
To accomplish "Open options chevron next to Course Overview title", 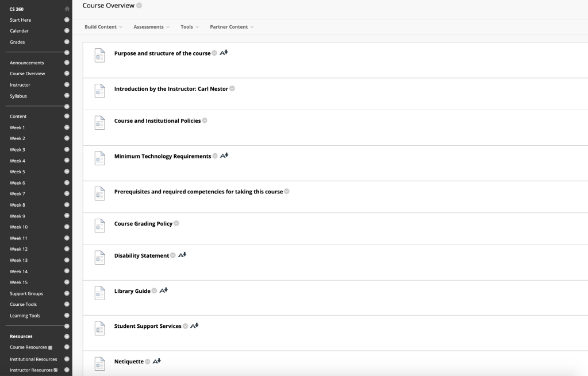I will coord(139,6).
